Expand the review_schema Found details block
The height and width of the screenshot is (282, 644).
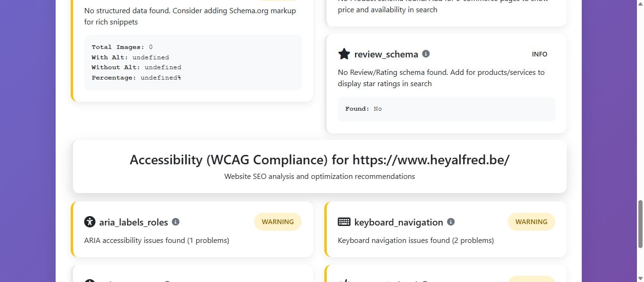[446, 109]
